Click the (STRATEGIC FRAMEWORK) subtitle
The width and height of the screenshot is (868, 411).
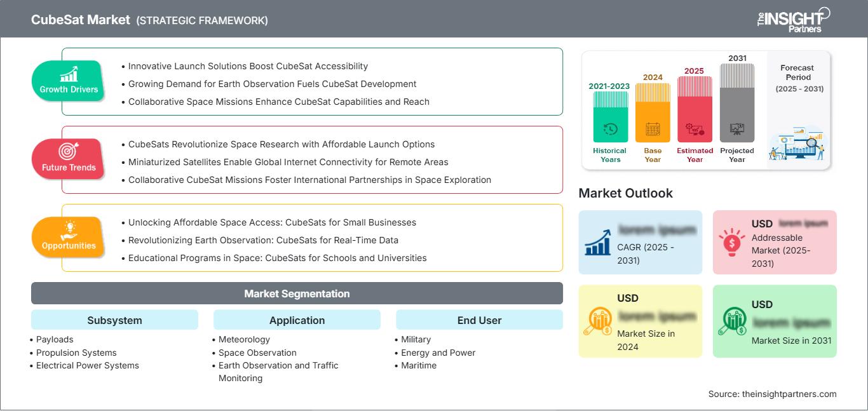point(202,20)
